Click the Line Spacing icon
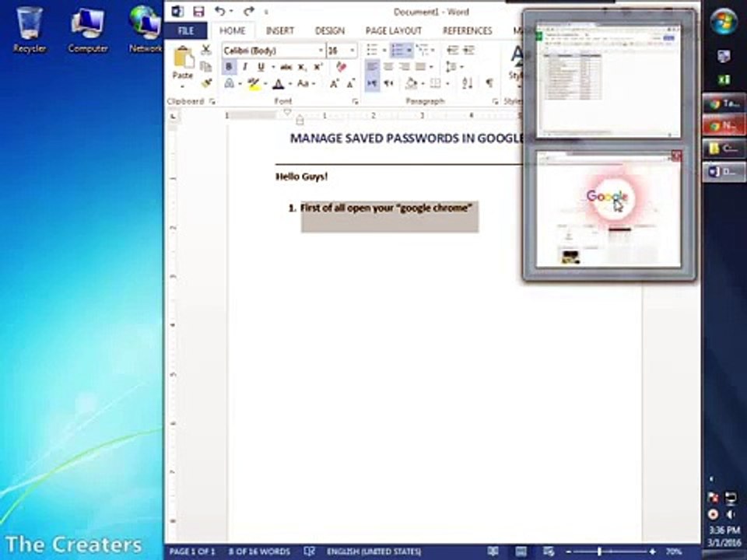Screen dimensions: 747x560 [x=451, y=67]
